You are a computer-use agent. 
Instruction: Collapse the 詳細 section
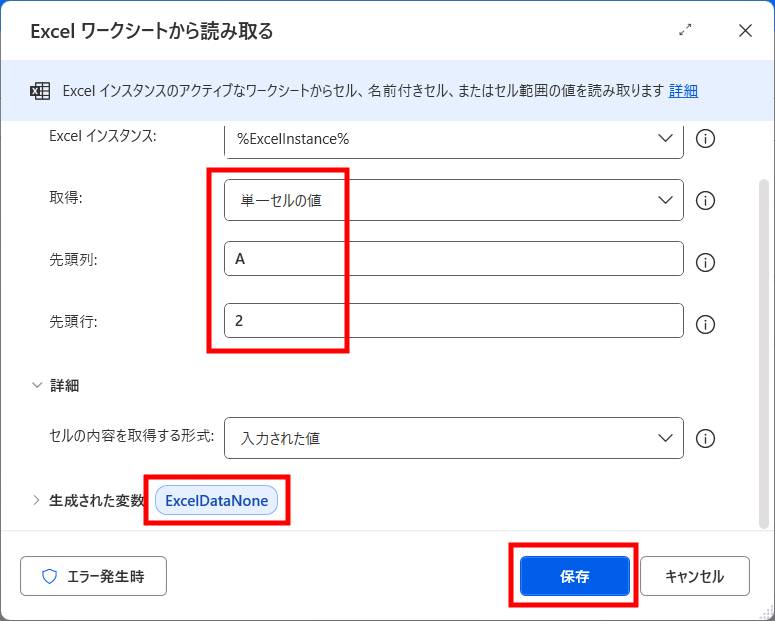(x=37, y=385)
